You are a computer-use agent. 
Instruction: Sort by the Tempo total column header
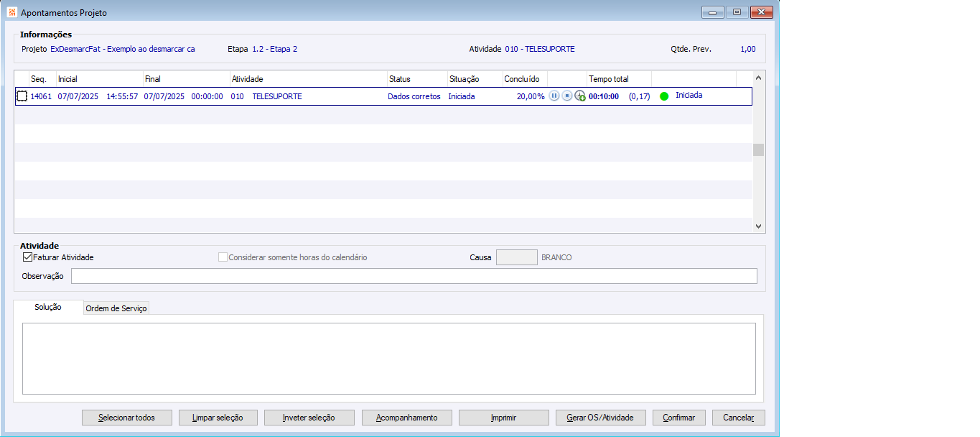tap(619, 79)
